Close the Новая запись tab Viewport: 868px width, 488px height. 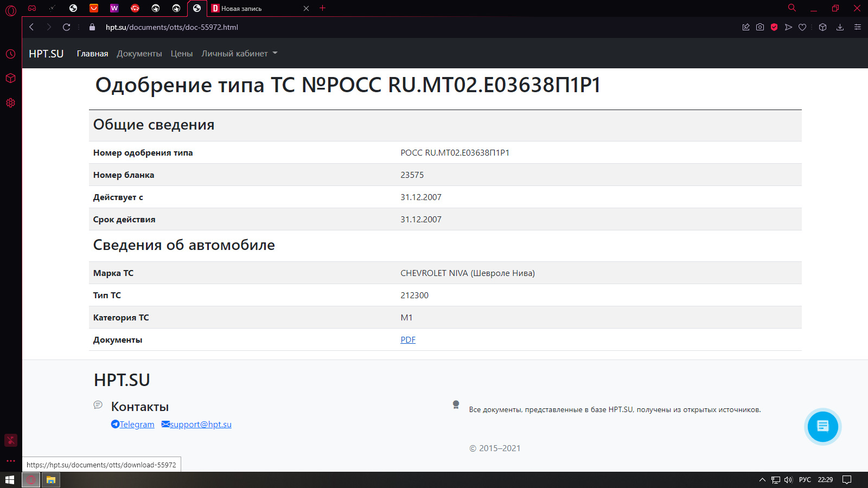306,8
